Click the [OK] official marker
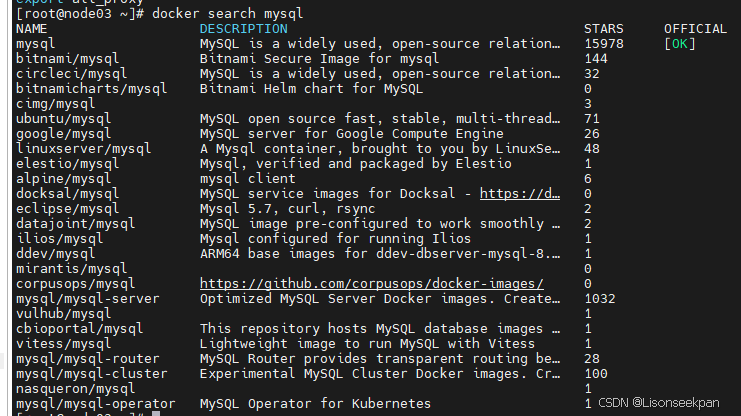The width and height of the screenshot is (741, 416). (680, 44)
